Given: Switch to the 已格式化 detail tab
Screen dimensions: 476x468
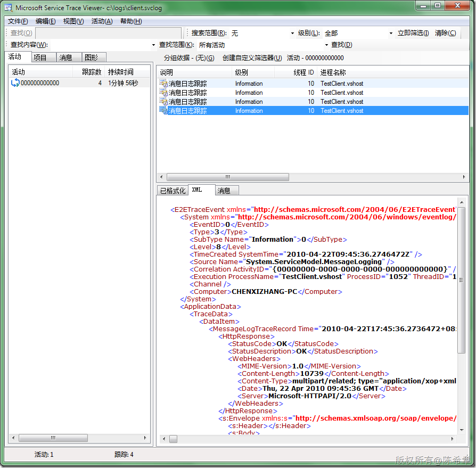Looking at the screenshot, I should (x=173, y=191).
